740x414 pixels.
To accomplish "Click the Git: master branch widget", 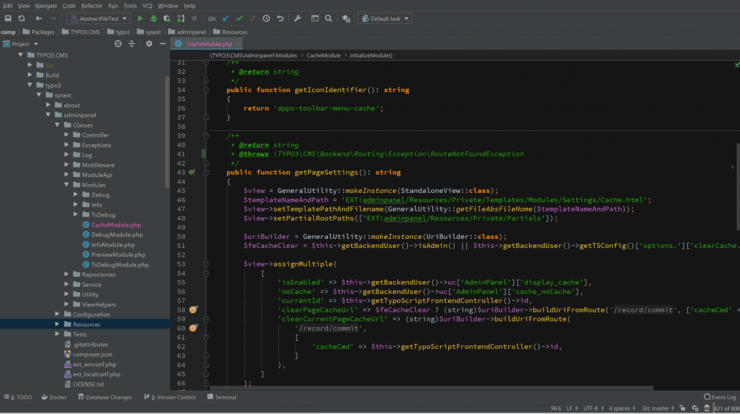I will tap(658, 408).
